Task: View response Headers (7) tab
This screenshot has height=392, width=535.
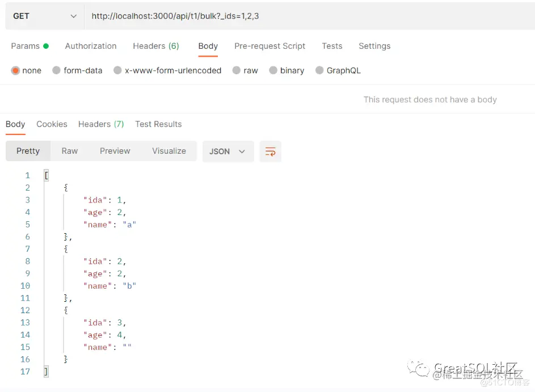Action: click(101, 124)
